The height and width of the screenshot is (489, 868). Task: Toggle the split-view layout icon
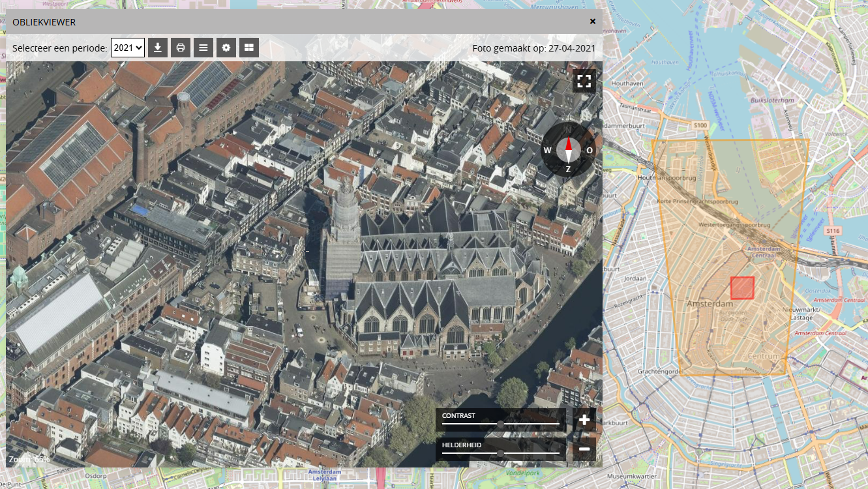pos(249,48)
